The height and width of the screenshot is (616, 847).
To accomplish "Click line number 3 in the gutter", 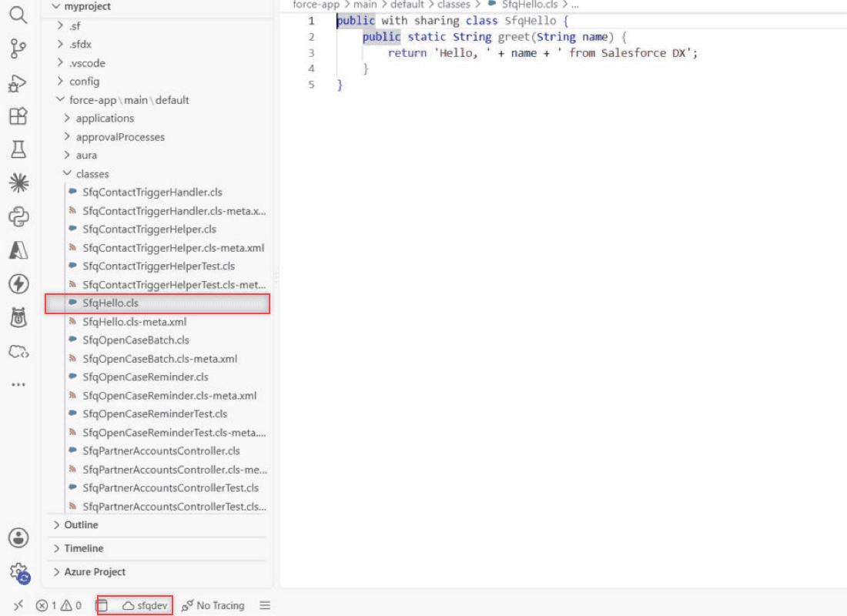I will point(311,53).
